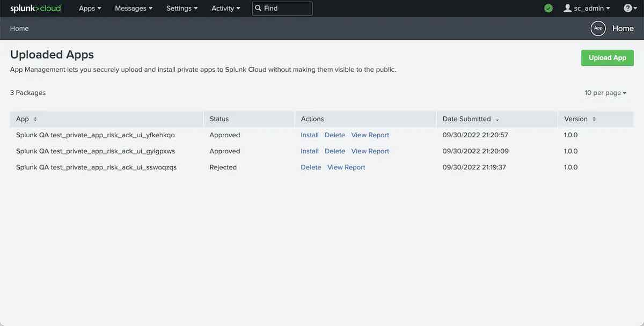The height and width of the screenshot is (326, 644).
Task: Click version 1.0.0 in yfkehkqo row
Action: click(570, 135)
